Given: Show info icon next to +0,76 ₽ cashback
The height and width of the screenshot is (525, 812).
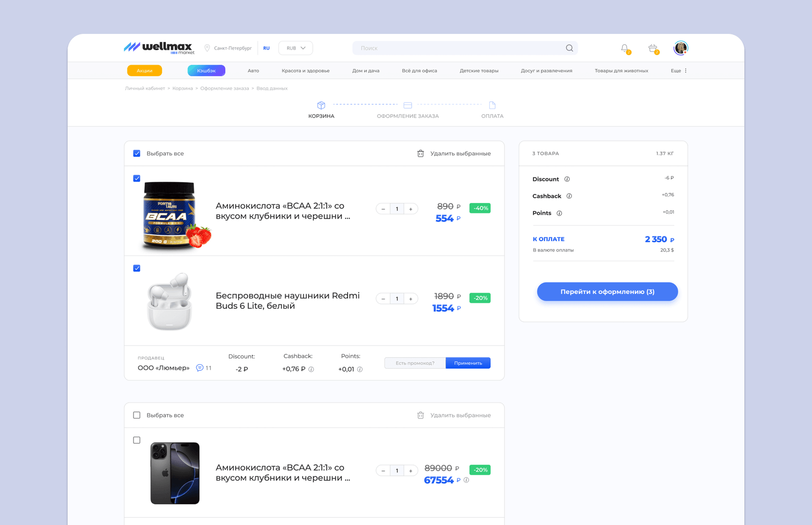Looking at the screenshot, I should tap(311, 369).
